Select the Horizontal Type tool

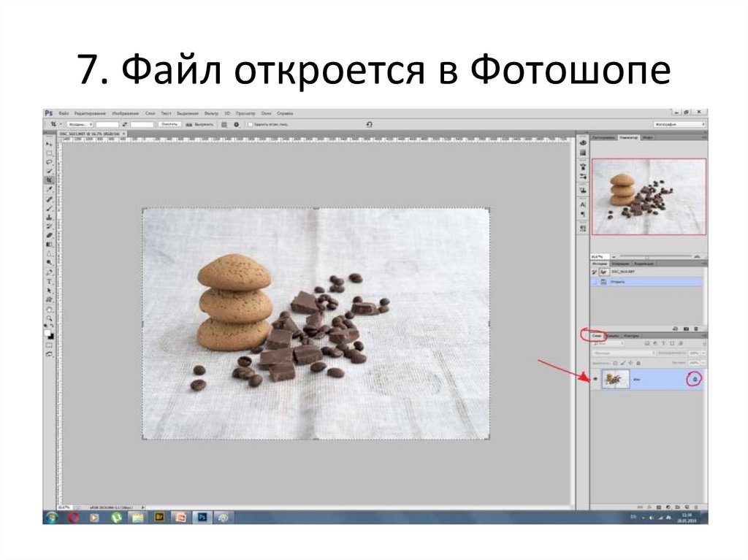(49, 281)
